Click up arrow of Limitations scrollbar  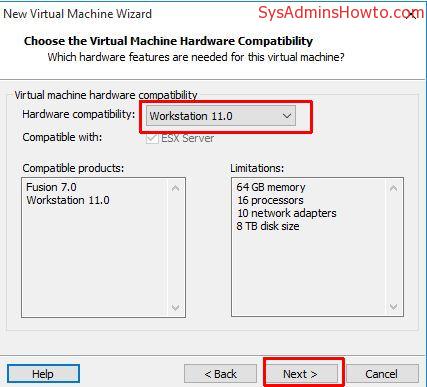(393, 188)
